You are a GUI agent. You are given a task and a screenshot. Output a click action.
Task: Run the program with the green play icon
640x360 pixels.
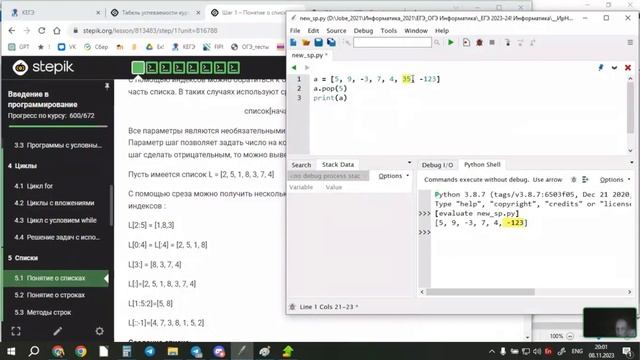[451, 42]
